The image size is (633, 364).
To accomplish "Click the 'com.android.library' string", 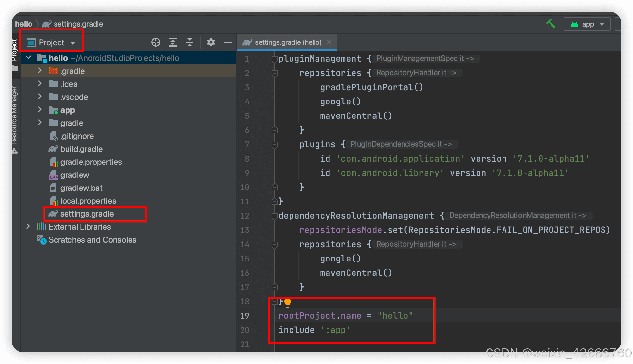I will 390,173.
